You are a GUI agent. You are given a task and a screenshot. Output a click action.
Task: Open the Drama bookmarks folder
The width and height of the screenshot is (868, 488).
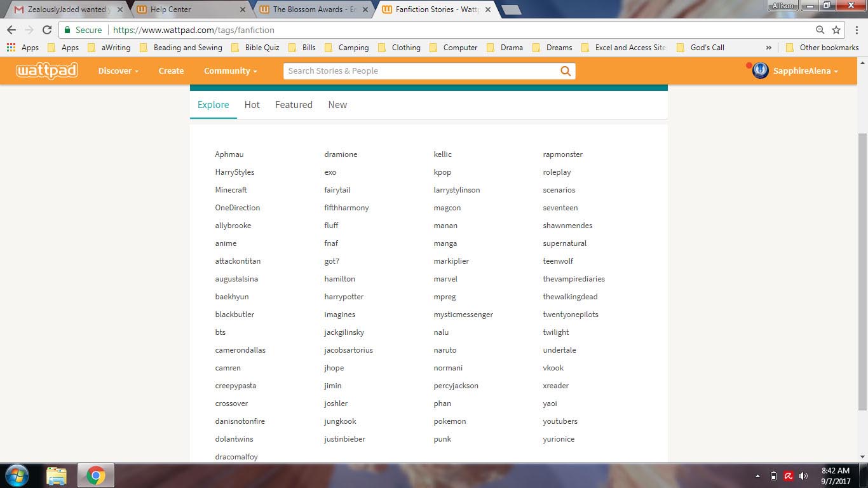coord(505,48)
